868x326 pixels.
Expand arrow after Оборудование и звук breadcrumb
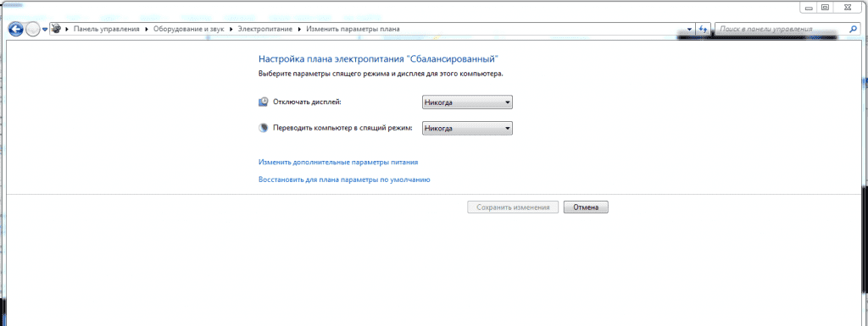point(231,29)
